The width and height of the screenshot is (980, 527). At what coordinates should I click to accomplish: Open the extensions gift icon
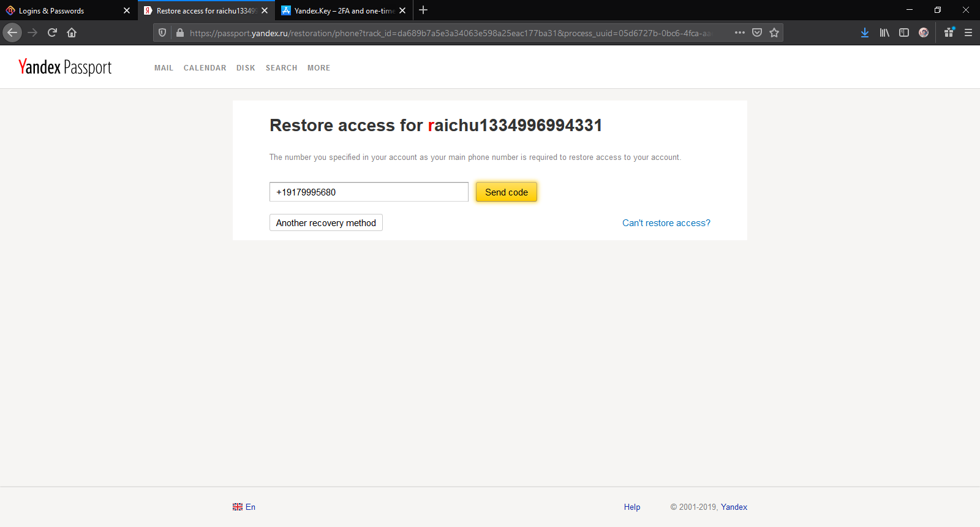coord(949,32)
